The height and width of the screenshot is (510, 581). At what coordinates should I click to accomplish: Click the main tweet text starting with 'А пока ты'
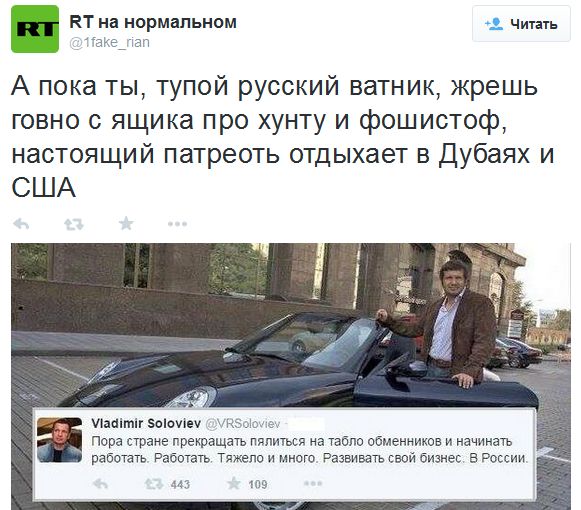(x=283, y=136)
